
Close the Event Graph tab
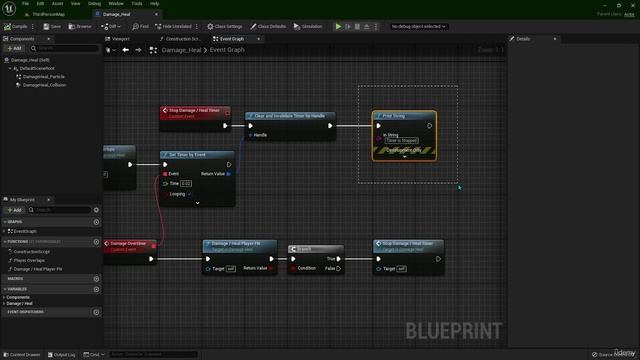(258, 39)
